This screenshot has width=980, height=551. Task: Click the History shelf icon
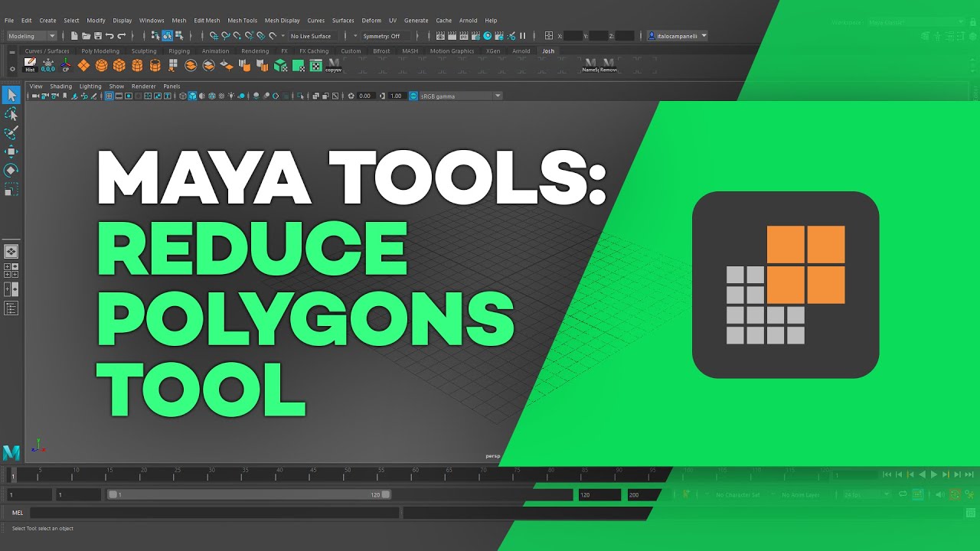coord(30,65)
